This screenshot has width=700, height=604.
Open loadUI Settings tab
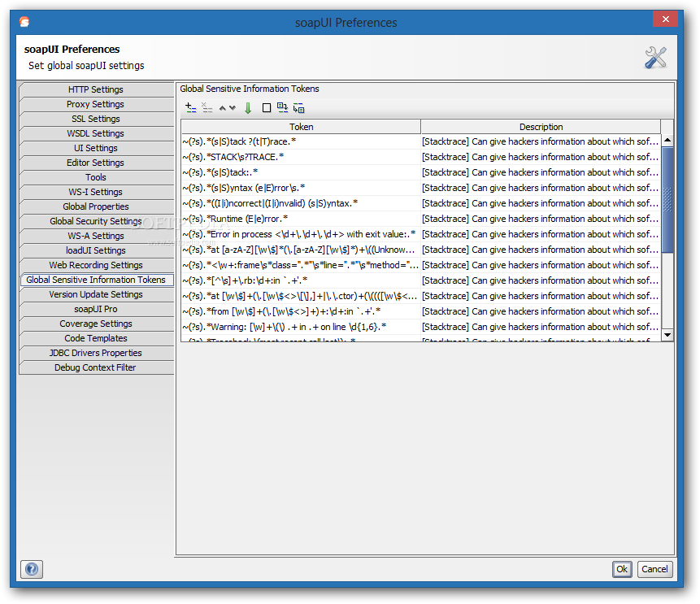tap(96, 250)
